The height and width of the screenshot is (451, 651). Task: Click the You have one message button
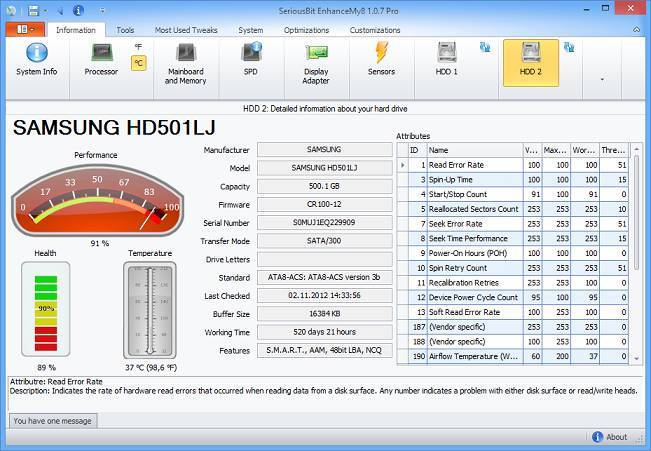pos(53,421)
